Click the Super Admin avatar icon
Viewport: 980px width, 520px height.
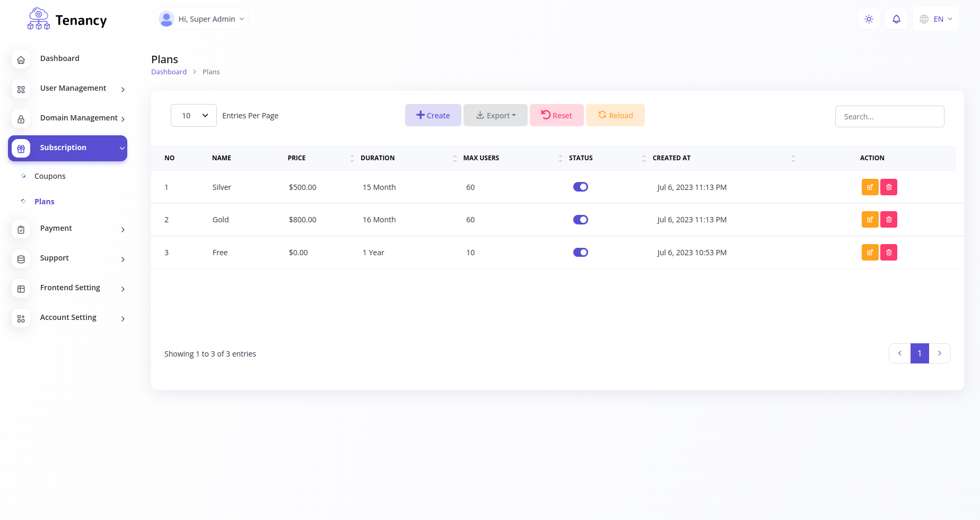[167, 19]
